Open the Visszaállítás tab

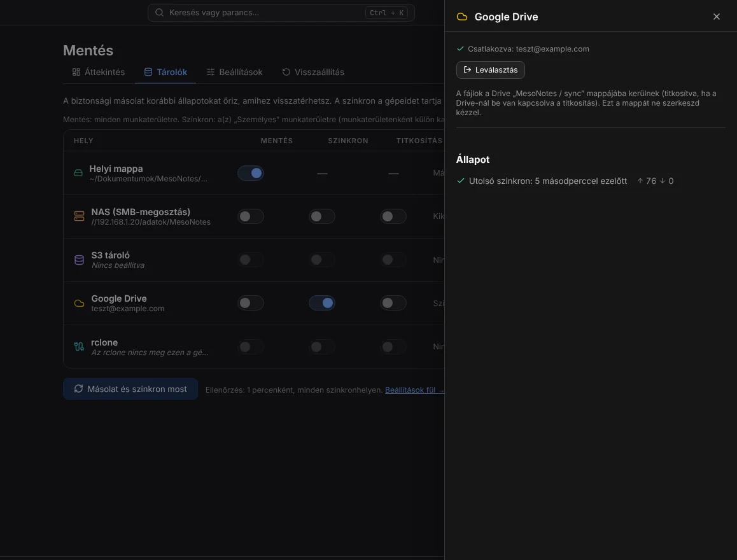pyautogui.click(x=312, y=72)
